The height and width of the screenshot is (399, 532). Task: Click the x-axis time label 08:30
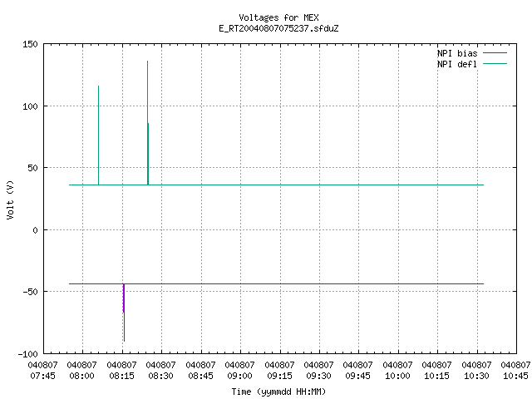coord(160,376)
